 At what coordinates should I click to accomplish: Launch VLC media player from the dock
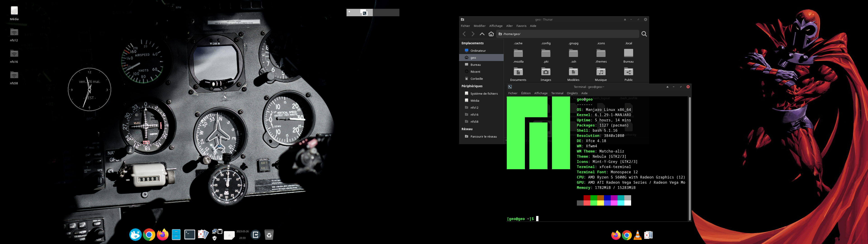(x=637, y=235)
